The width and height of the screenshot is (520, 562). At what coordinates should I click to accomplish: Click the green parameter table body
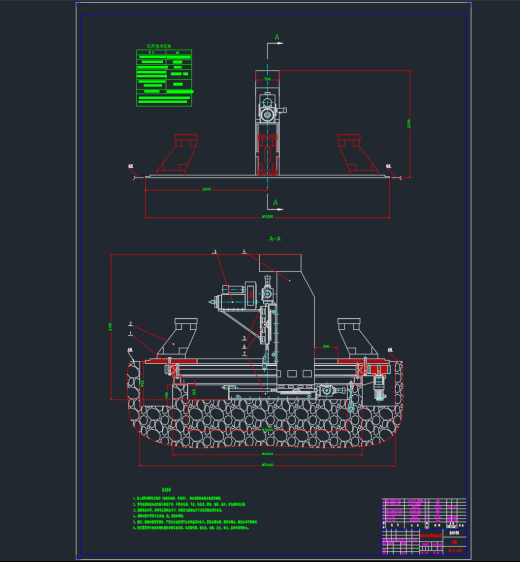[x=164, y=78]
